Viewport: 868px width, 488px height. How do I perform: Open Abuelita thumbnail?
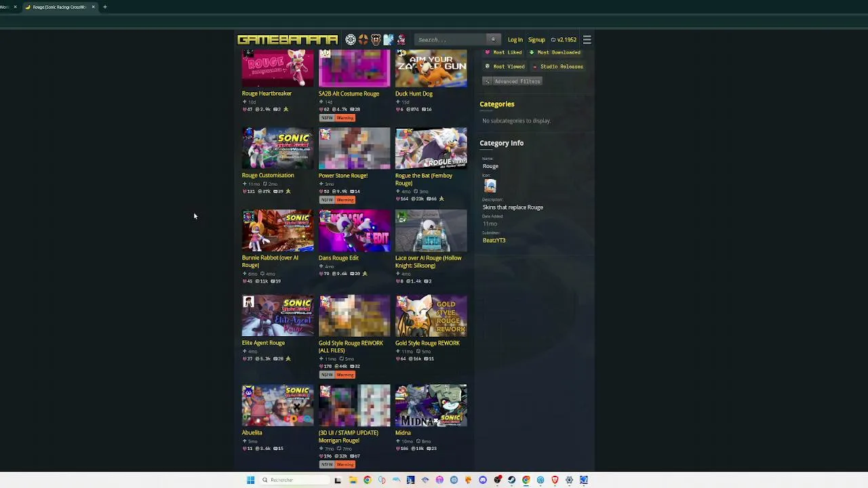click(x=278, y=405)
